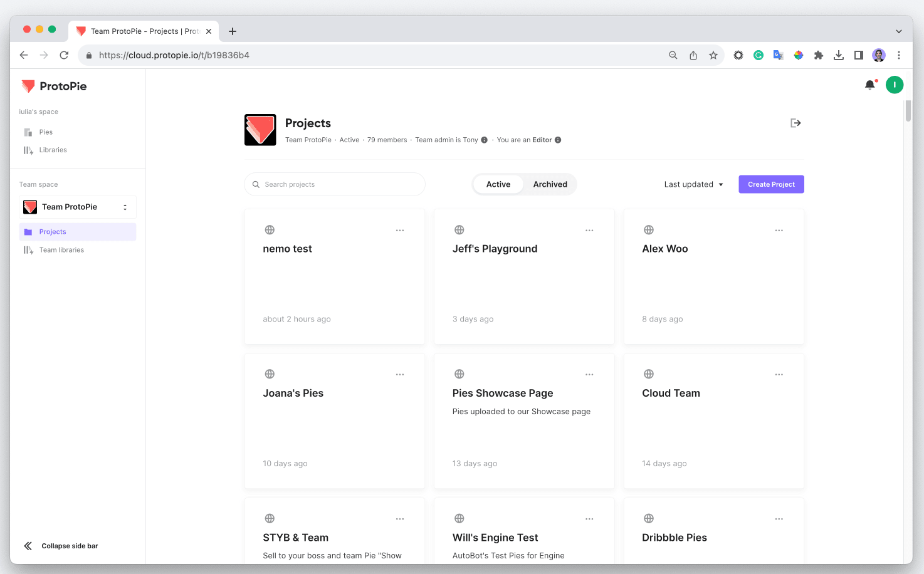Click the browser share icon
Viewport: 924px width, 574px height.
(693, 55)
